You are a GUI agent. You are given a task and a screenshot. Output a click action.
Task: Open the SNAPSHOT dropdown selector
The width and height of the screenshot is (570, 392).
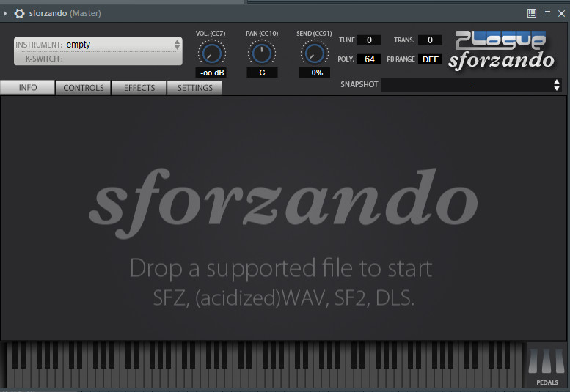(x=472, y=85)
